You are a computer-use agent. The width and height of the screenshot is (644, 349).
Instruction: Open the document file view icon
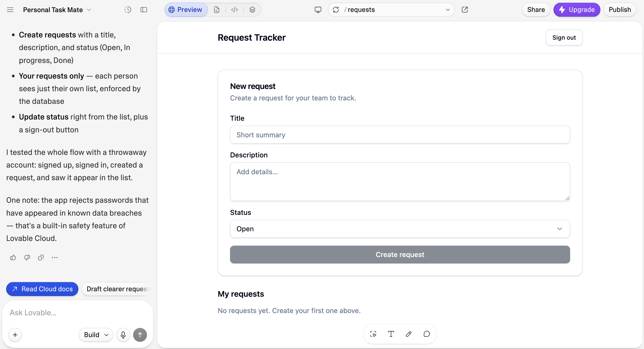click(x=216, y=10)
